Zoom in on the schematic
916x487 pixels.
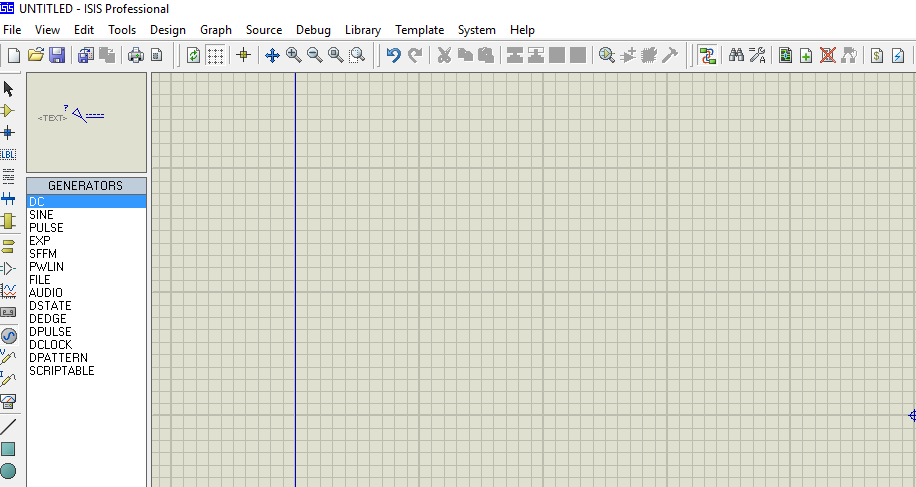pos(294,55)
